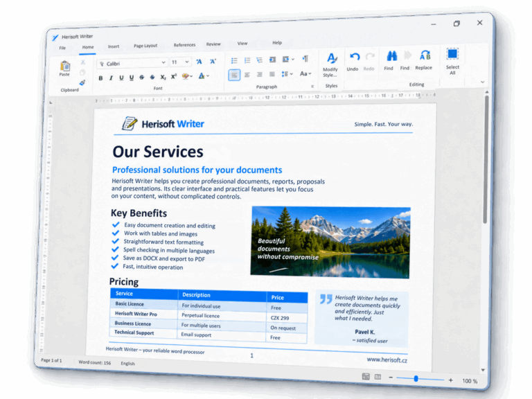Click the Modify Style icon
Viewport: 532px width, 399px height.
point(332,58)
